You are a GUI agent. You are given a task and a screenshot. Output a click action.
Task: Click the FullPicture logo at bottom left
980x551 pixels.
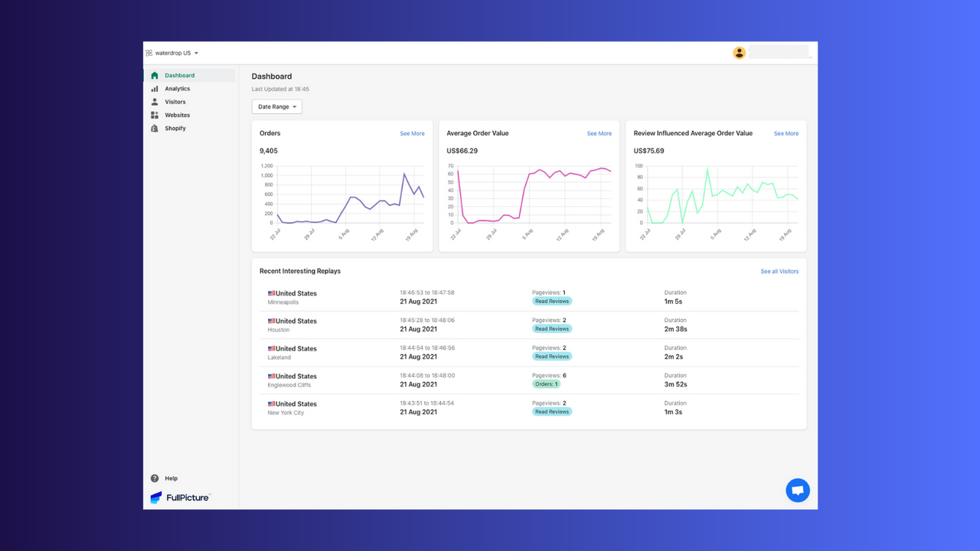[x=180, y=497]
